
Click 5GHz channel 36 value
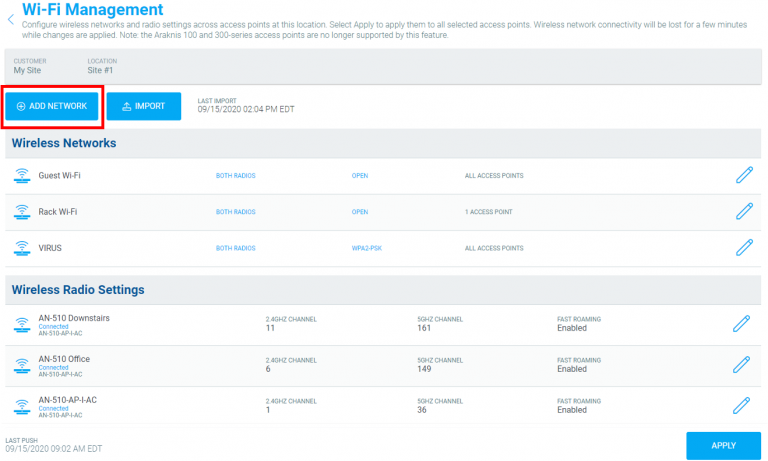(422, 410)
